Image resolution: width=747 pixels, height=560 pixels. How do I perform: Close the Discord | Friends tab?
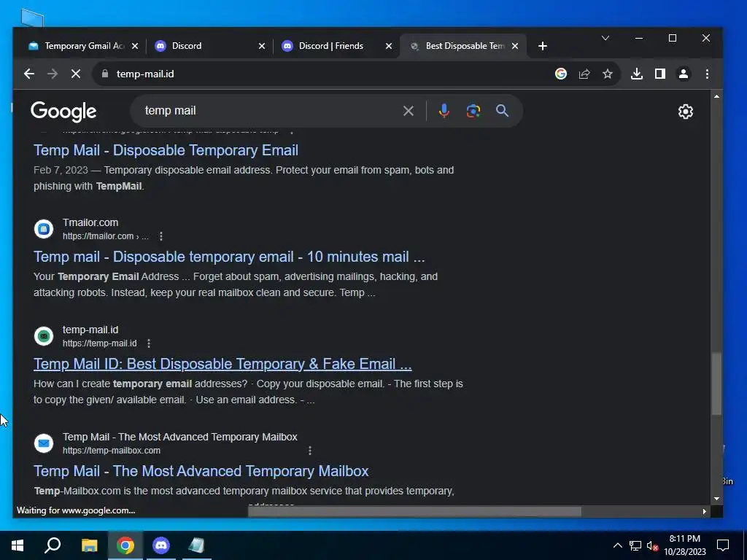point(389,46)
